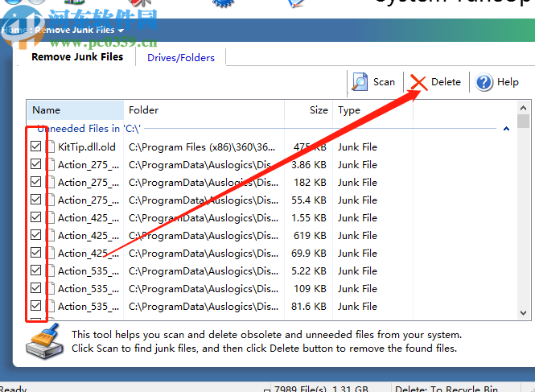Switch to the Remove Junk Files tab
Screen dimensions: 535x392
tap(77, 56)
